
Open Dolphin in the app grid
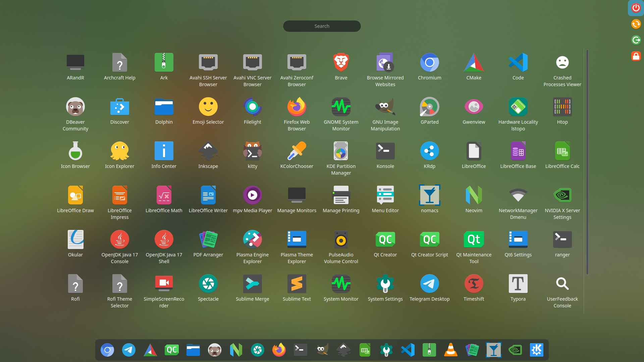(x=164, y=111)
